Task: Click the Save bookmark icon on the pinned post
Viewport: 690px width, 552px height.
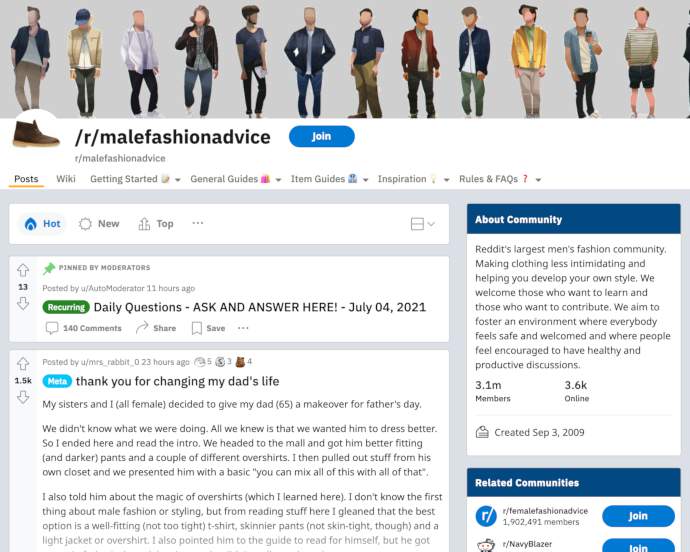Action: [197, 328]
